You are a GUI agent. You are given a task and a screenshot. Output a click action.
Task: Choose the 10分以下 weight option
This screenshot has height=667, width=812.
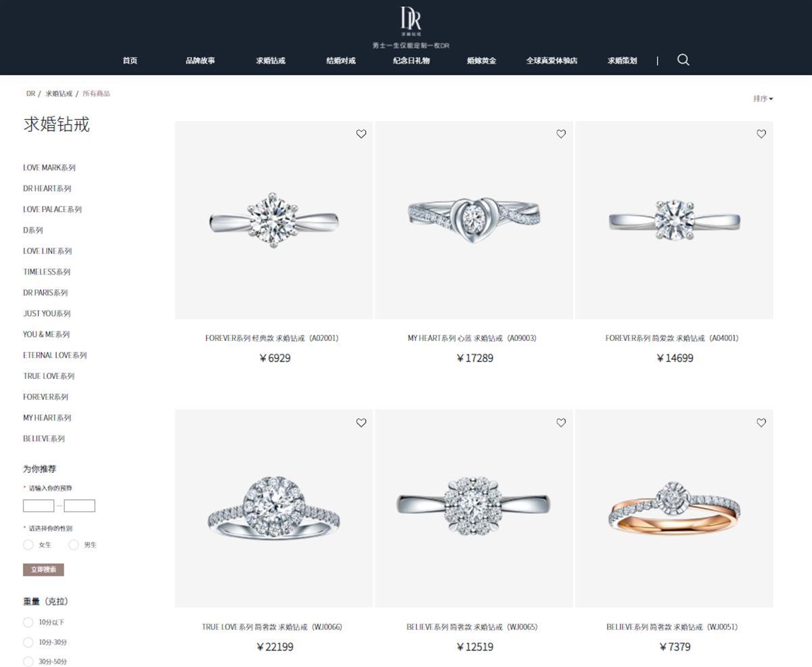[28, 622]
